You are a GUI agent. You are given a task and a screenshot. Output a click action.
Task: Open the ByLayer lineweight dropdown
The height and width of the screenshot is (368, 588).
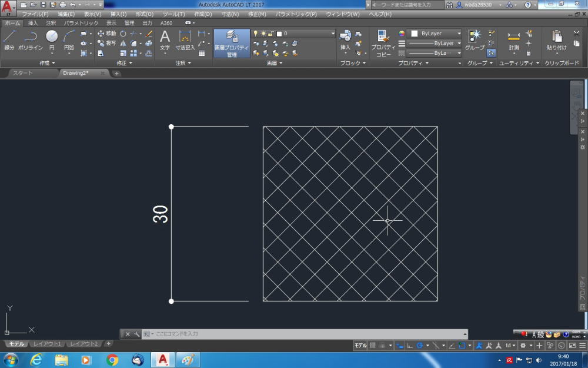tap(435, 43)
